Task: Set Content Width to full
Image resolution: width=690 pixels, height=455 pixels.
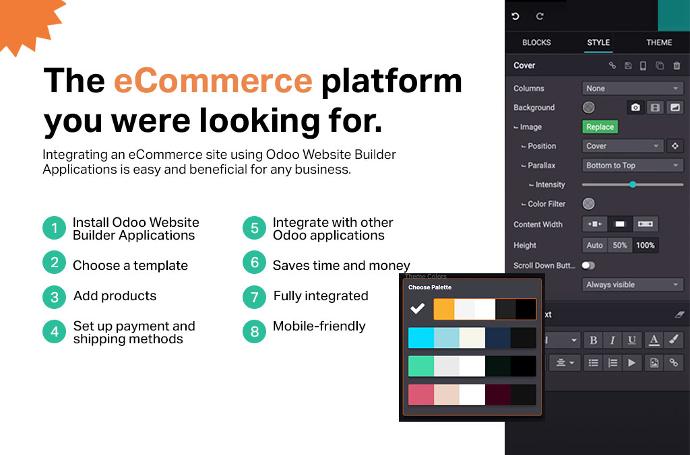Action: pyautogui.click(x=645, y=224)
